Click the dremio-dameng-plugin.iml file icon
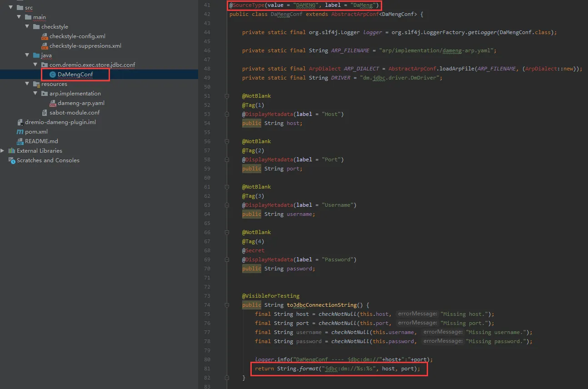Screen dimensions: 588x389 [x=20, y=122]
